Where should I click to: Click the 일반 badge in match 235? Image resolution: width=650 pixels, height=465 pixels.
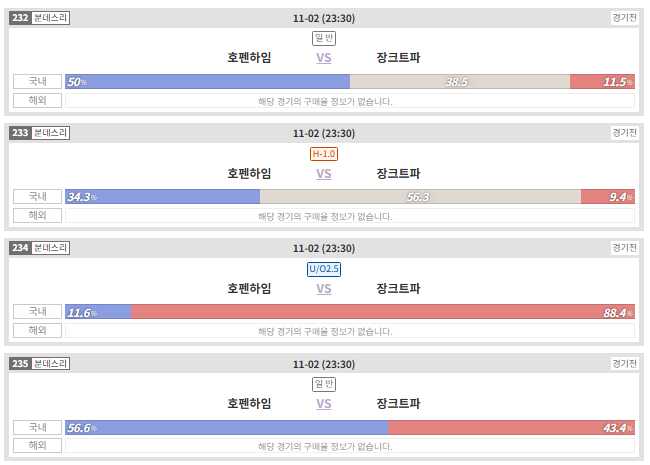pyautogui.click(x=324, y=384)
